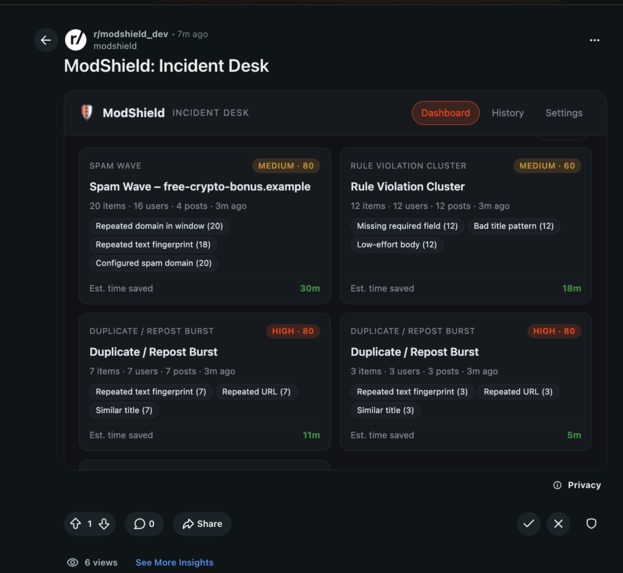This screenshot has height=573, width=623.
Task: Select the Repeated domain in window (20) tag
Action: pyautogui.click(x=159, y=226)
